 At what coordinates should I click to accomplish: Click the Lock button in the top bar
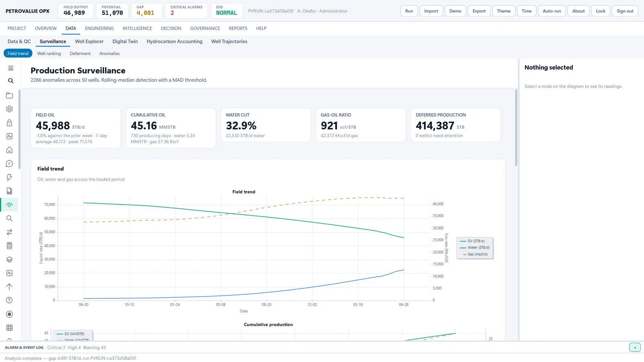[601, 11]
